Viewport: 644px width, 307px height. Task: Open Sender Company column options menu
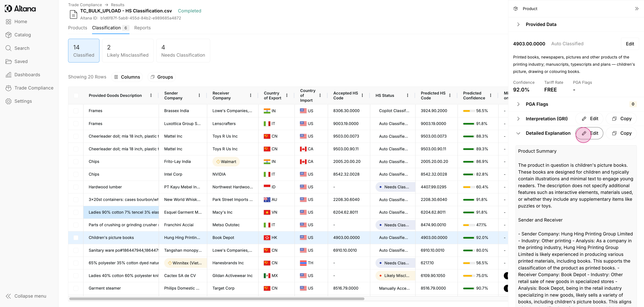click(199, 95)
